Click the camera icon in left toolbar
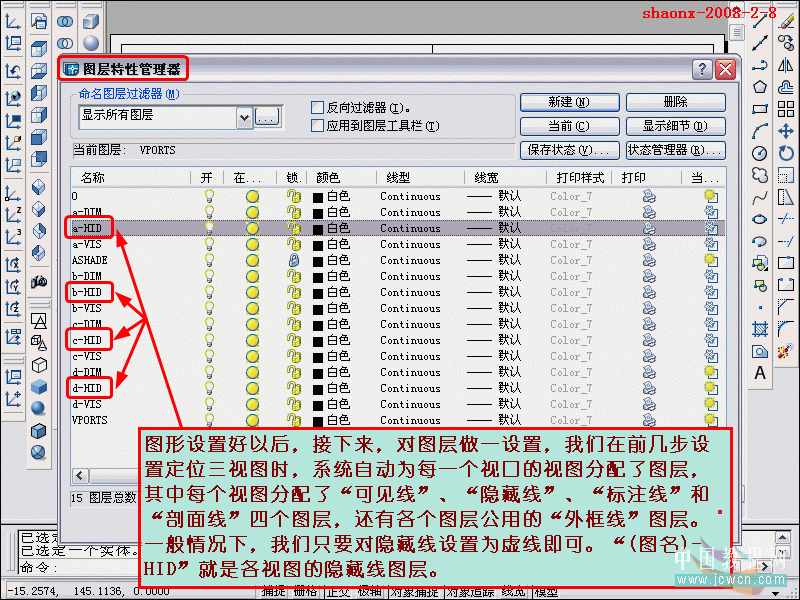 (39, 281)
